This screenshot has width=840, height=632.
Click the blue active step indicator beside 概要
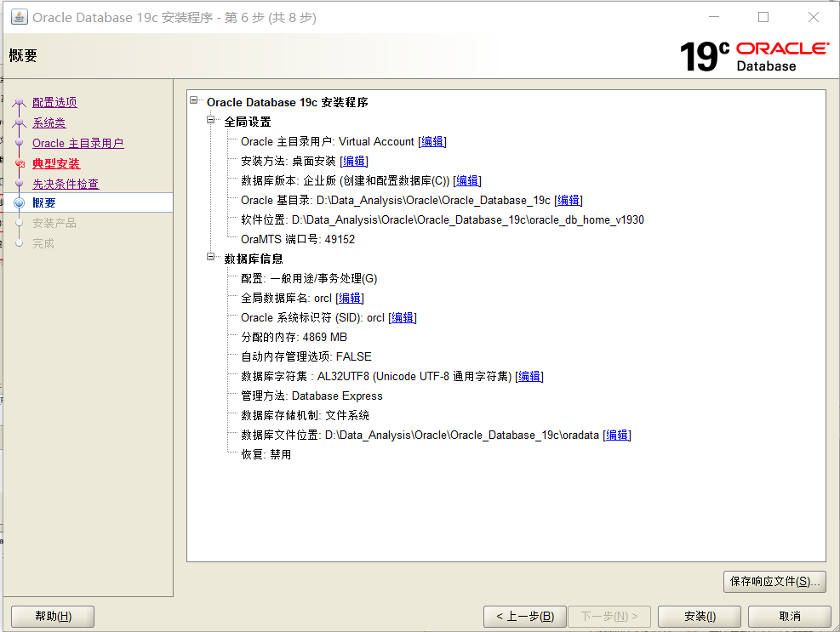[x=19, y=202]
